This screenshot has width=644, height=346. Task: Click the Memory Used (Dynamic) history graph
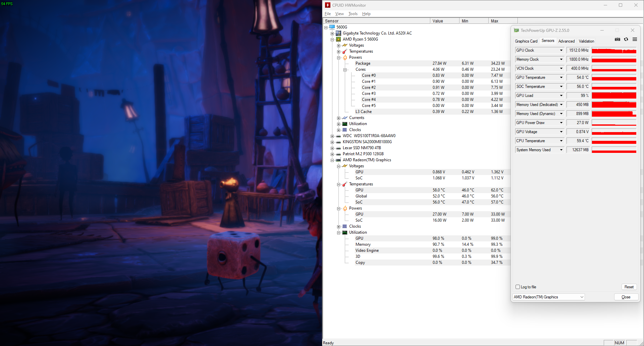tap(614, 114)
